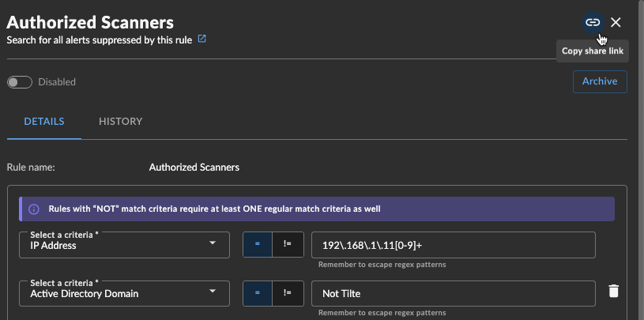The height and width of the screenshot is (320, 644).
Task: Select equals operator for Active Directory Domain
Action: point(258,293)
